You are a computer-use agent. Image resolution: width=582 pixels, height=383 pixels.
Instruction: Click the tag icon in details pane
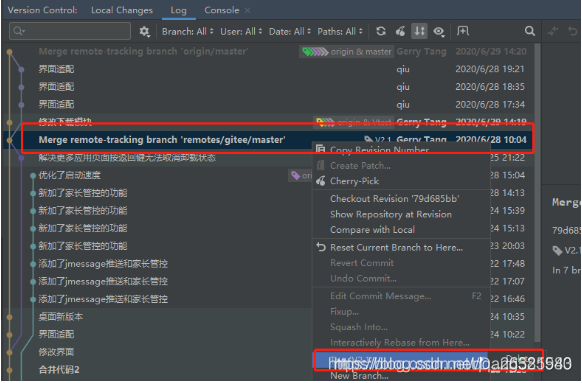coord(558,251)
